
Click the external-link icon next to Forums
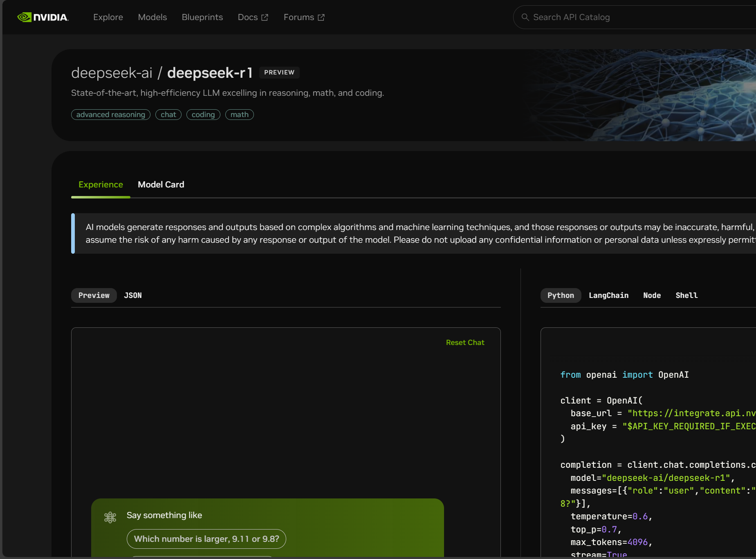tap(321, 17)
